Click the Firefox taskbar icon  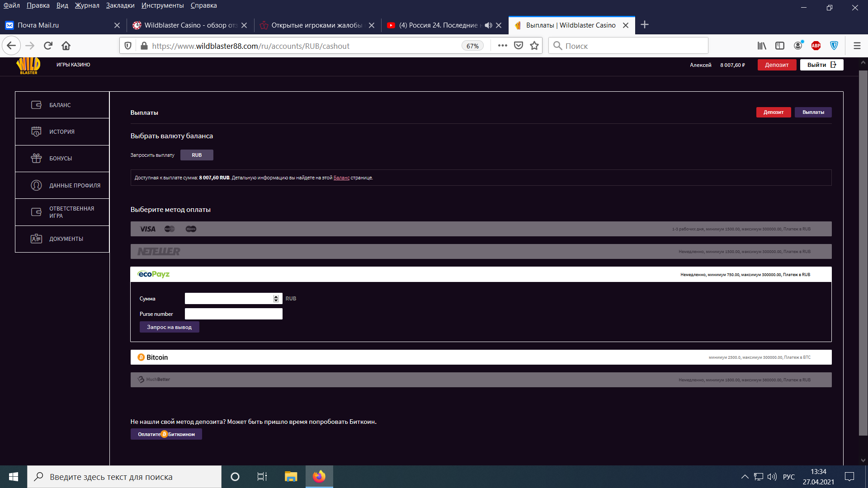click(x=319, y=477)
